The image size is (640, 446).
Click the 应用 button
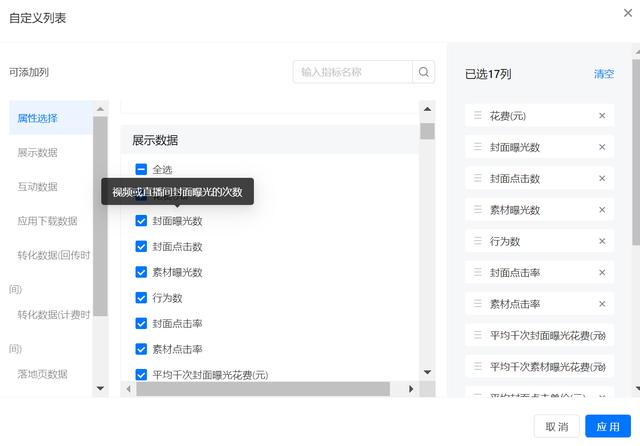[608, 426]
